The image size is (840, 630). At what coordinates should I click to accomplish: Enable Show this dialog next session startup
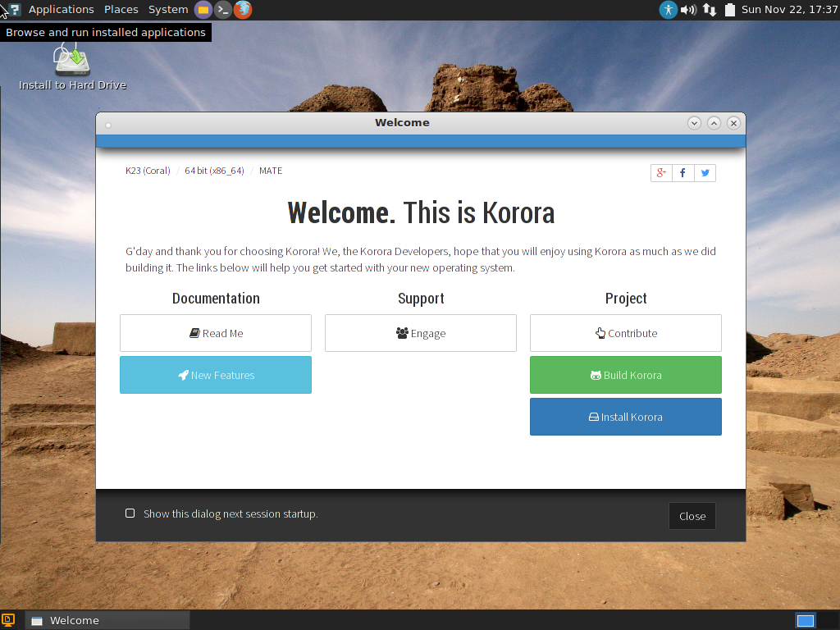(130, 514)
